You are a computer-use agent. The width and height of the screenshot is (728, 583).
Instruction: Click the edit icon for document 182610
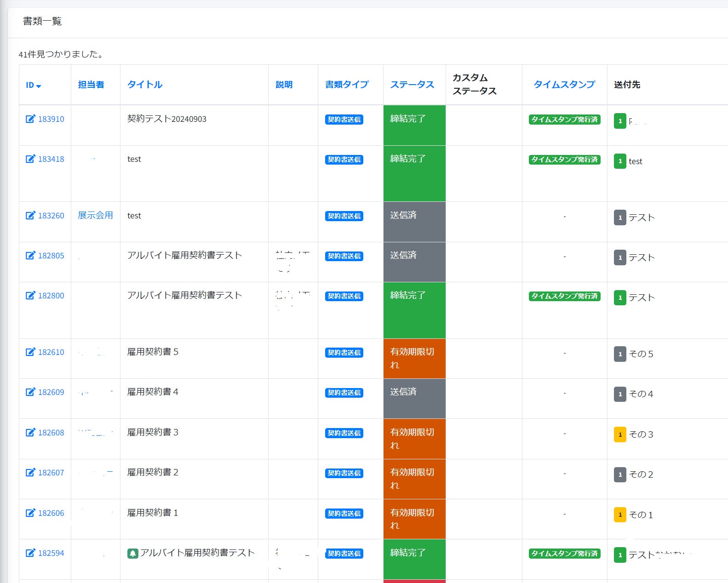[30, 352]
